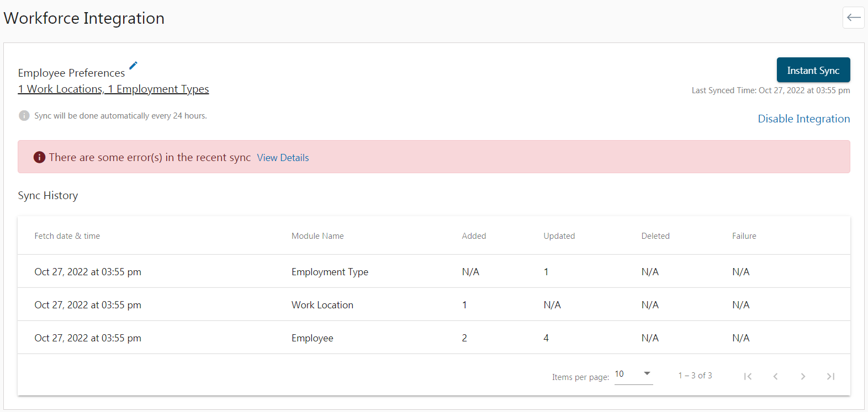
Task: Click Failure N/A in Employee row
Action: (x=741, y=338)
